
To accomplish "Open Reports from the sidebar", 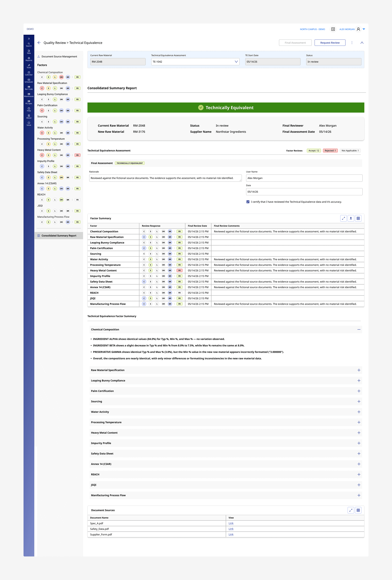I will pyautogui.click(x=29, y=59).
